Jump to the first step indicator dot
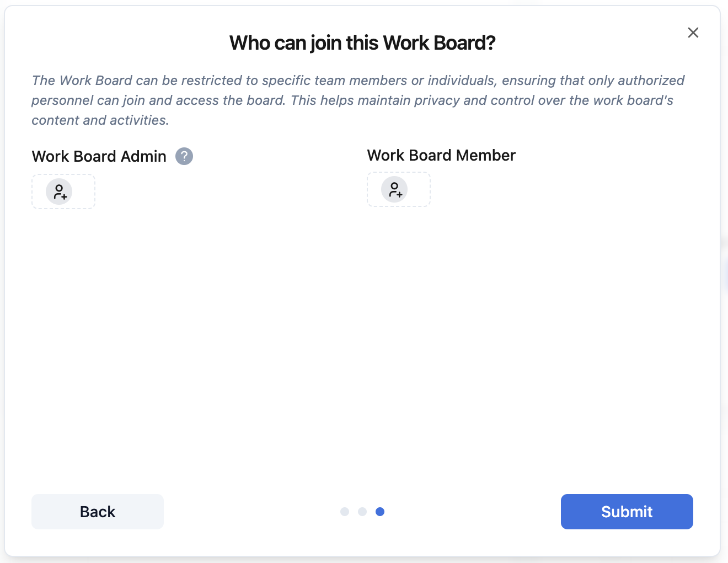 (x=345, y=512)
